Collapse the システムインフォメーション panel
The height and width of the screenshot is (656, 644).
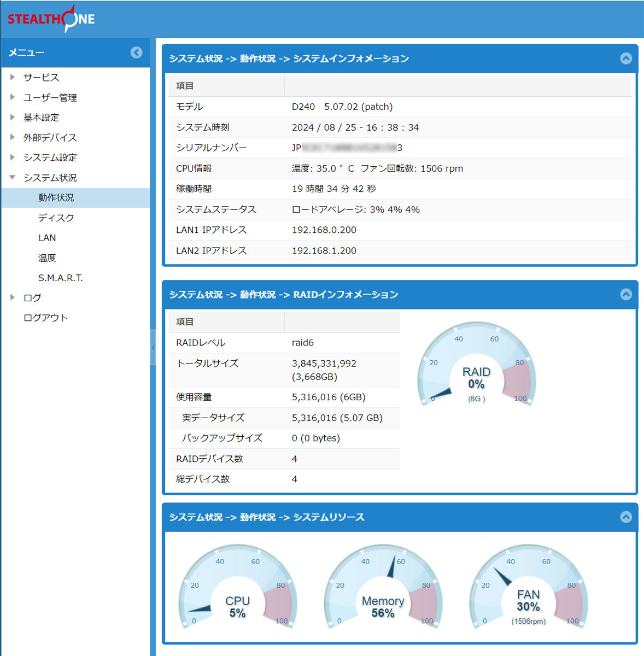click(x=626, y=58)
